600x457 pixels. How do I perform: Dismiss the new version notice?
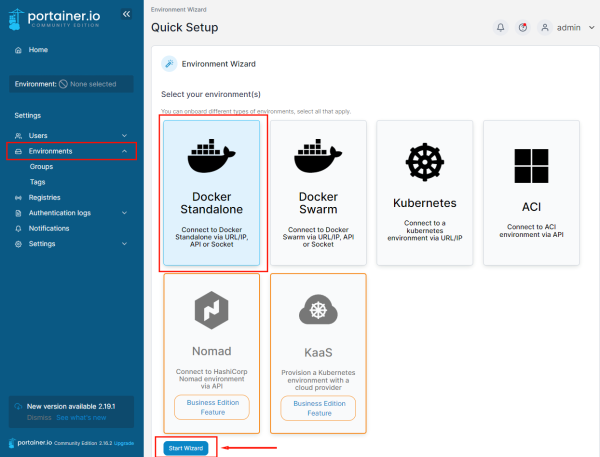[39, 417]
